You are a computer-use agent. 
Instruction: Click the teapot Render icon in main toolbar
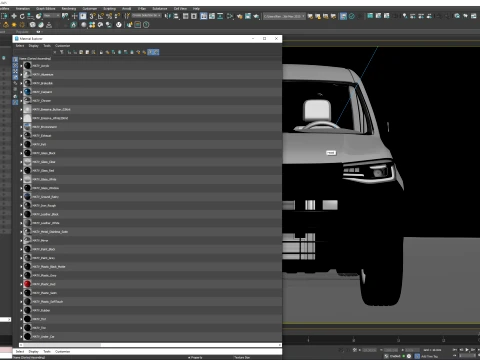[x=256, y=16]
